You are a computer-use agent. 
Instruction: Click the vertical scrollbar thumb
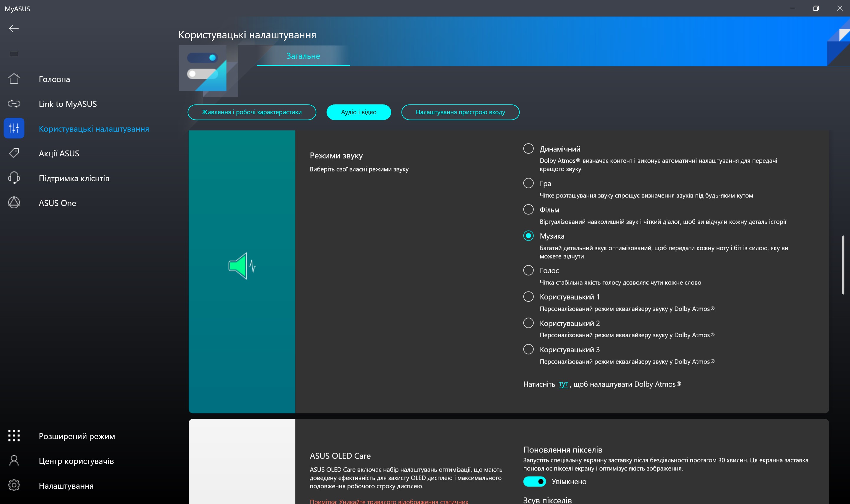pos(843,265)
